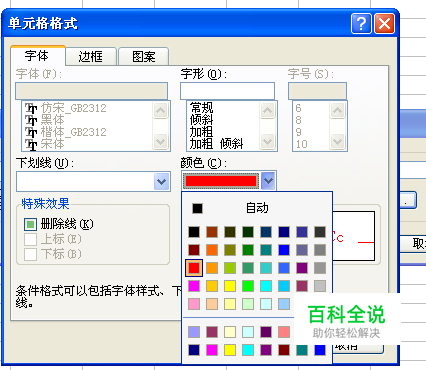This screenshot has height=370, width=426.
Task: Pick the lime color swatch
Action: (x=230, y=268)
